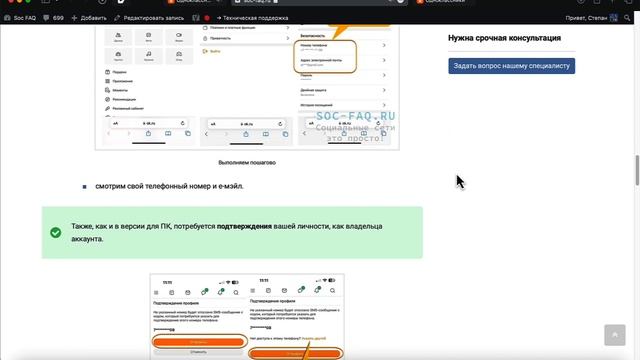Open the Yoast SEO admin bar icon
The image size is (640, 360).
click(x=196, y=18)
